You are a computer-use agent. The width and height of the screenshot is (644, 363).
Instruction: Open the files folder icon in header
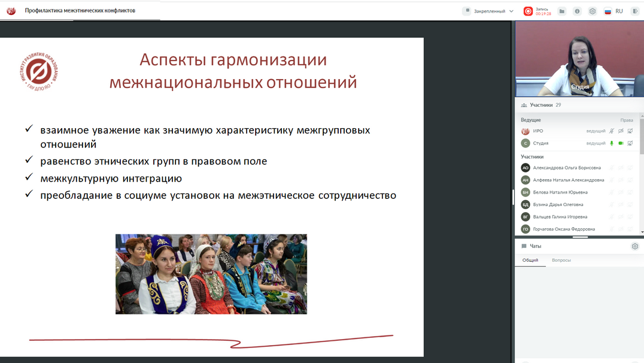561,11
